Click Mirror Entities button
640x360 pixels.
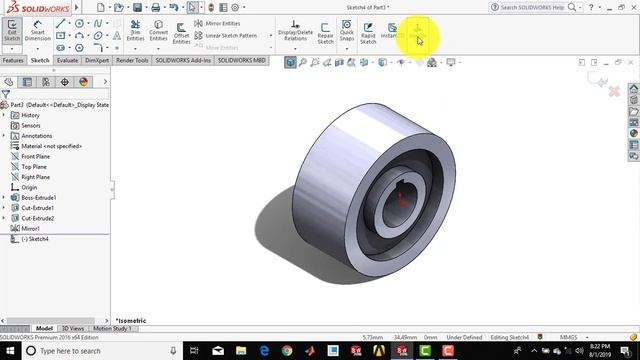pos(218,24)
